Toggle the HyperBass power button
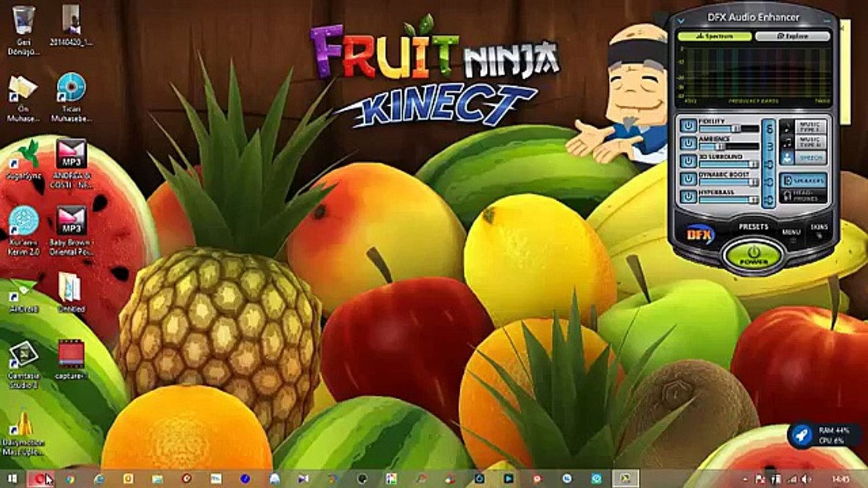Viewport: 868px width, 488px height. [688, 198]
